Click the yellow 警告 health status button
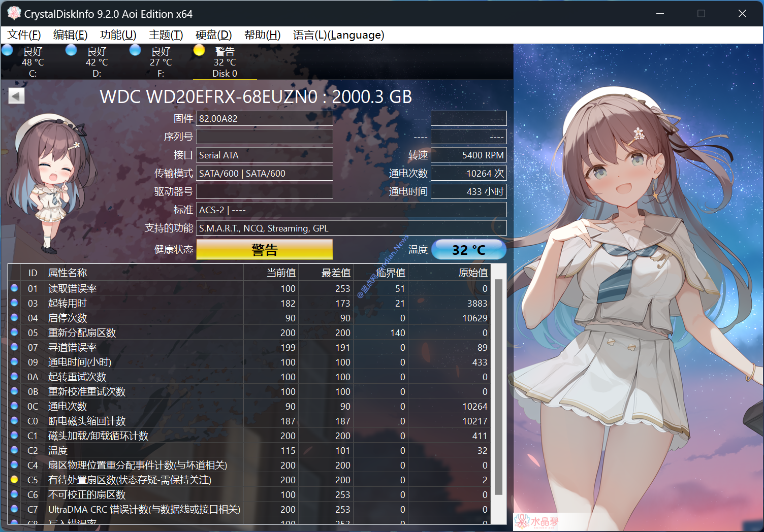 pyautogui.click(x=264, y=250)
